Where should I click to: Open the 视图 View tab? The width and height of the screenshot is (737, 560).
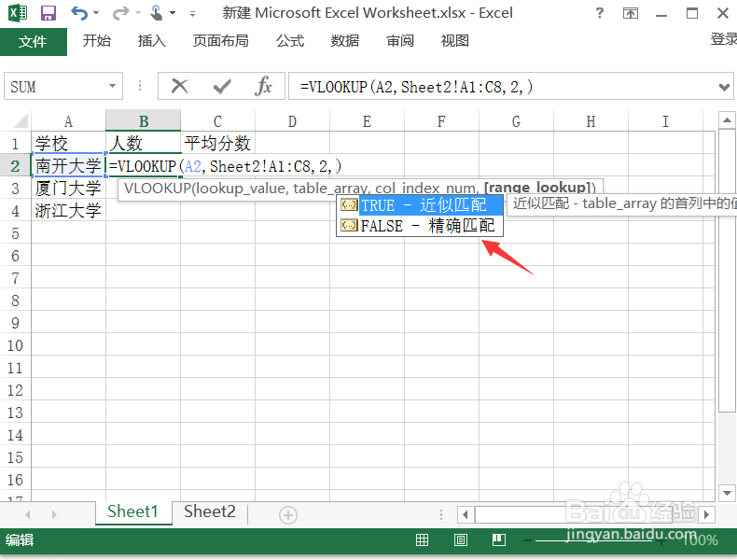coord(454,41)
